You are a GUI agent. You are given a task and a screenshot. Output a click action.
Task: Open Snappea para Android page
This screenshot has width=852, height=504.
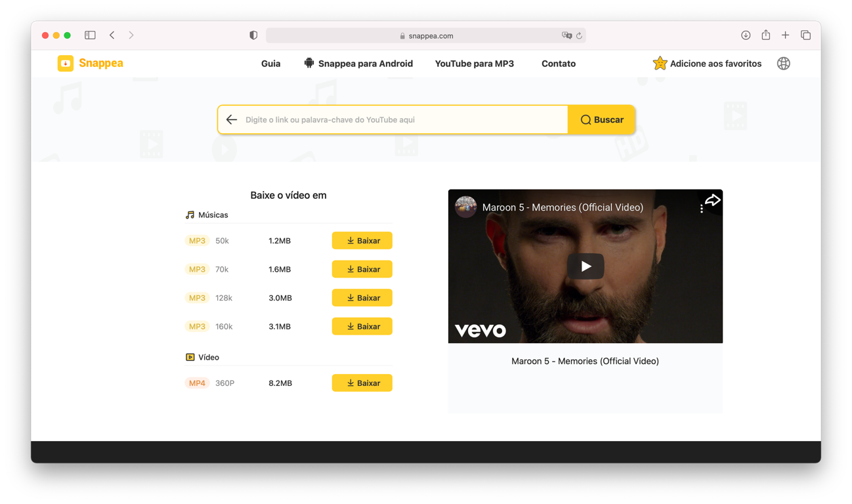[365, 64]
